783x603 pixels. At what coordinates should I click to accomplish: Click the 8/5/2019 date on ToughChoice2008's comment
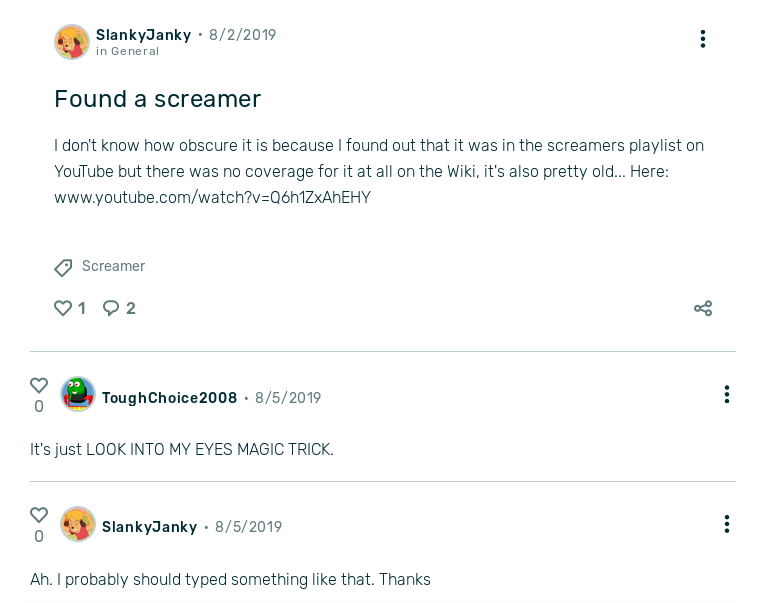pyautogui.click(x=288, y=398)
